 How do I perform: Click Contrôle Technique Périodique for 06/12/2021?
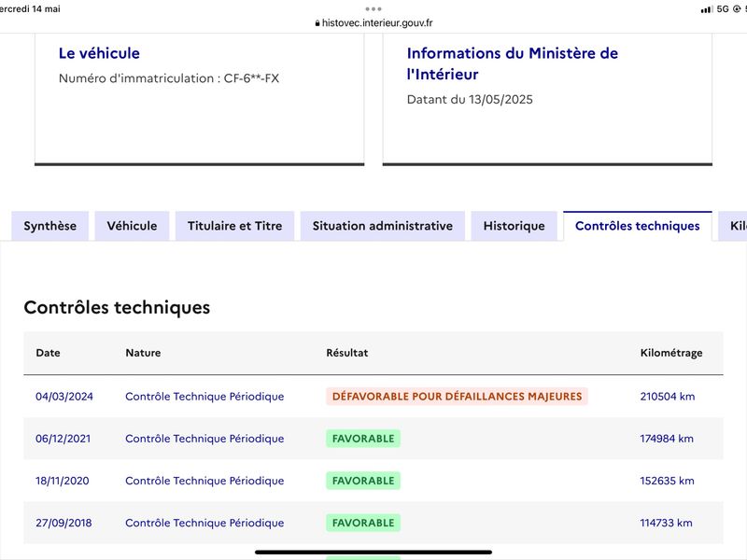(x=204, y=439)
